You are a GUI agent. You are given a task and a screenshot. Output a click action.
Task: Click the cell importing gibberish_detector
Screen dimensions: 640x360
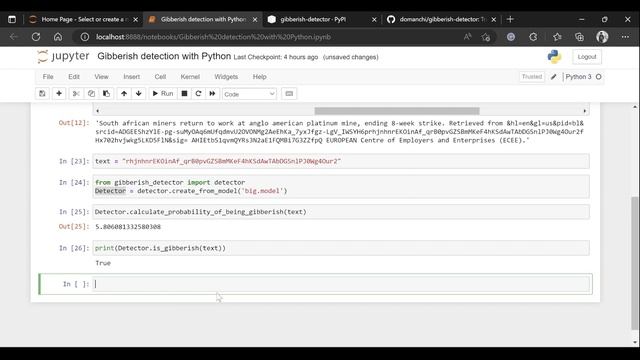point(341,187)
